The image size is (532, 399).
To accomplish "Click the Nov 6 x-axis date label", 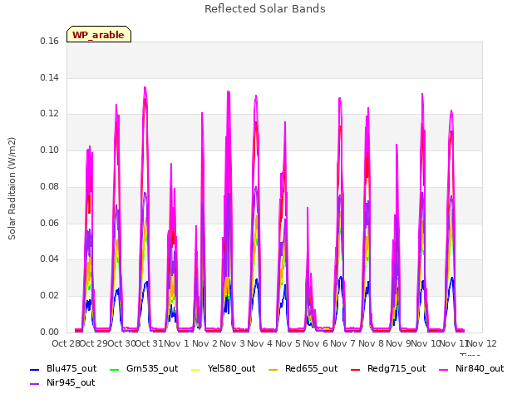I will (x=316, y=343).
